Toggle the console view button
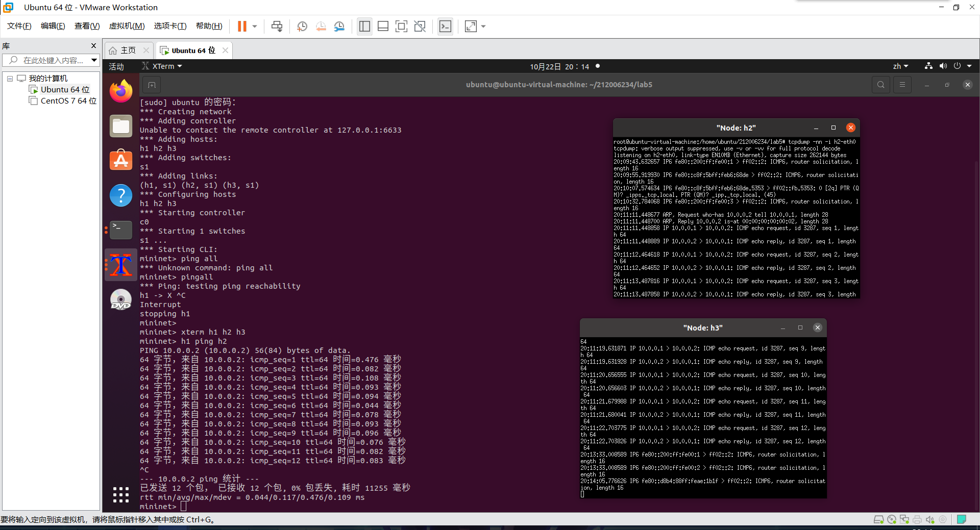This screenshot has height=530, width=980. click(x=445, y=26)
